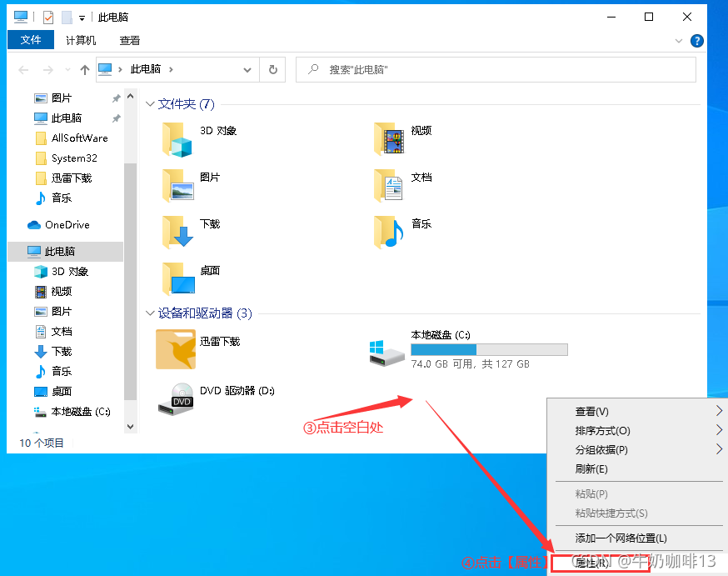This screenshot has height=576, width=728.
Task: Open AllSoftWare folder in sidebar
Action: click(x=79, y=138)
